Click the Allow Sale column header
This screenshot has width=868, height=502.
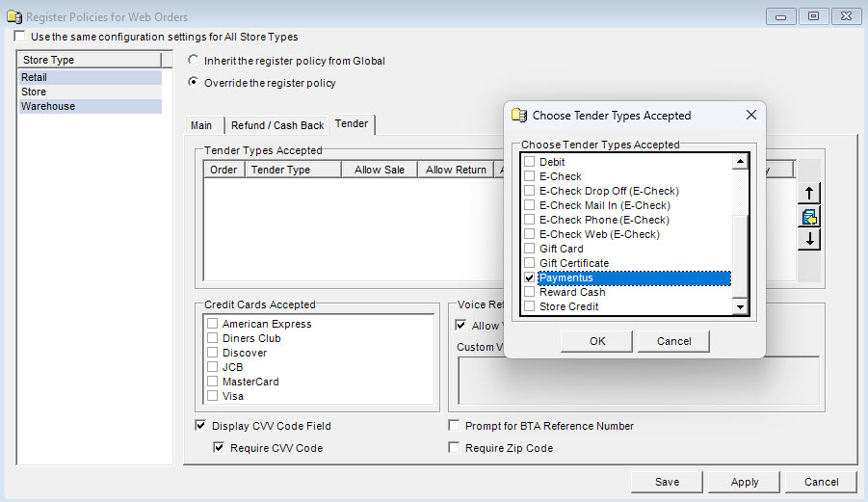(380, 170)
